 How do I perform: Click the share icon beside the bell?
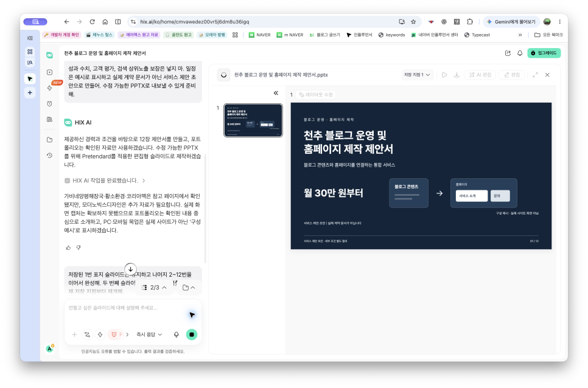(508, 53)
